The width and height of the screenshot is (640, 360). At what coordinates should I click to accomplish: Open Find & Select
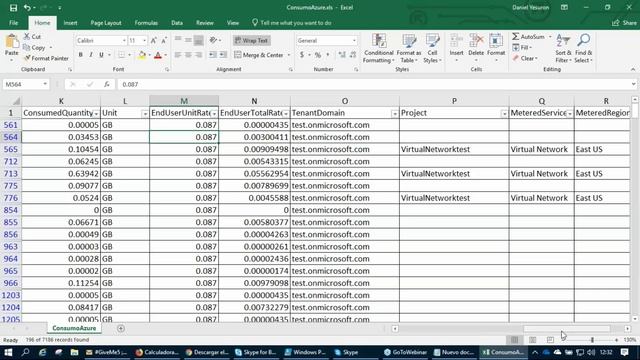(x=584, y=49)
